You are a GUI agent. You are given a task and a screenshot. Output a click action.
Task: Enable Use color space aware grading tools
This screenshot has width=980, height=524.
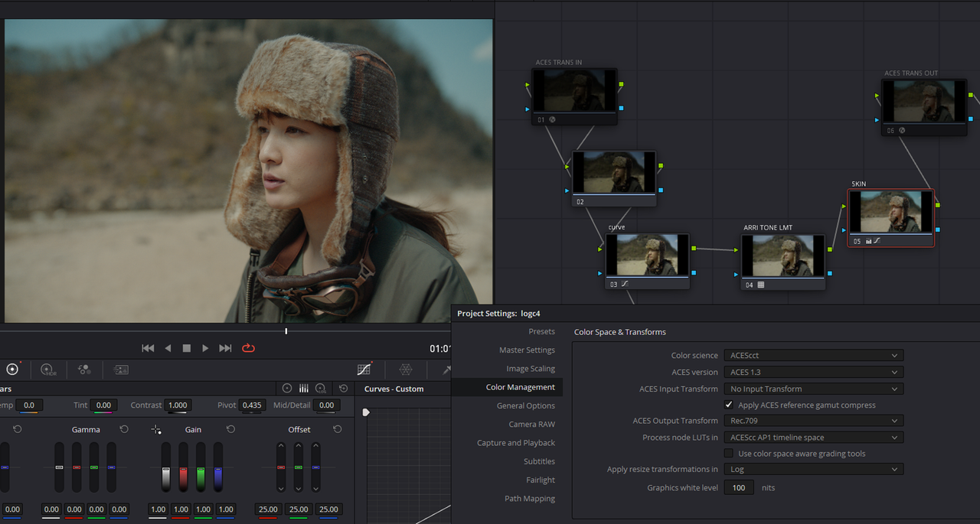pos(729,454)
